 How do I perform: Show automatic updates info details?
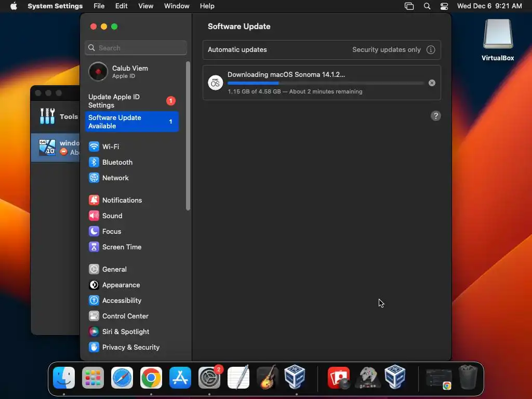pyautogui.click(x=431, y=50)
